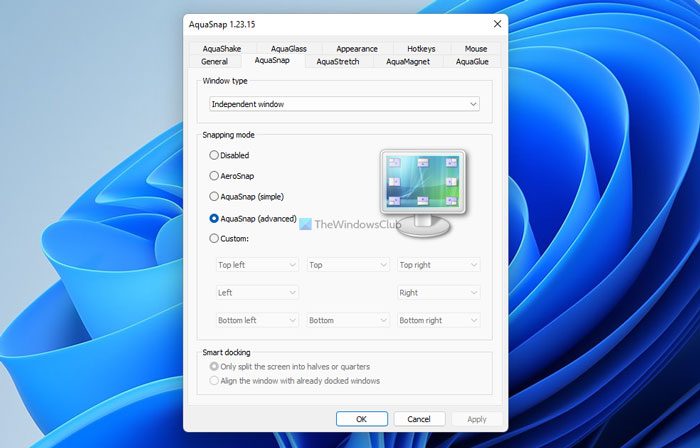Go to the General tab

pyautogui.click(x=215, y=62)
